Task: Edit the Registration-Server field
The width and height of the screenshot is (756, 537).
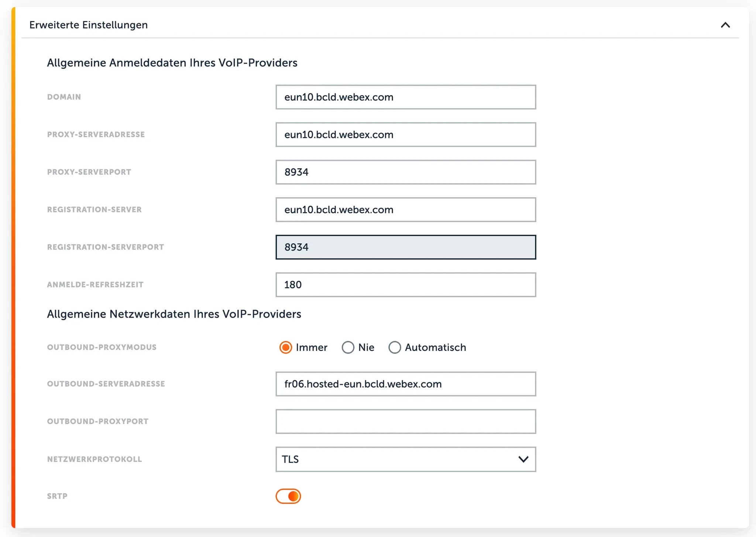Action: click(405, 210)
